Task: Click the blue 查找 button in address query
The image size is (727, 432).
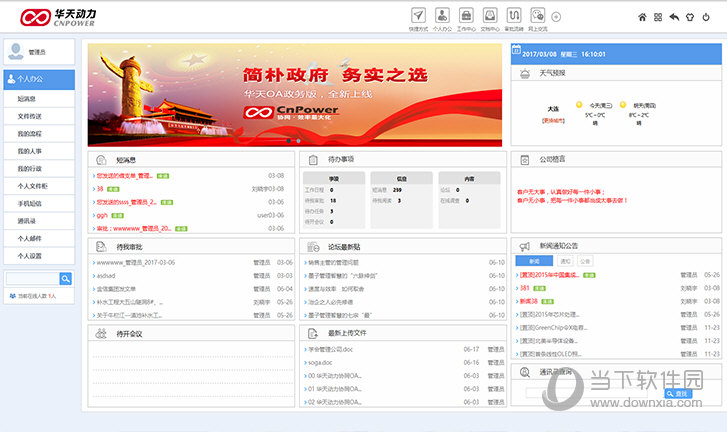Action: point(678,394)
